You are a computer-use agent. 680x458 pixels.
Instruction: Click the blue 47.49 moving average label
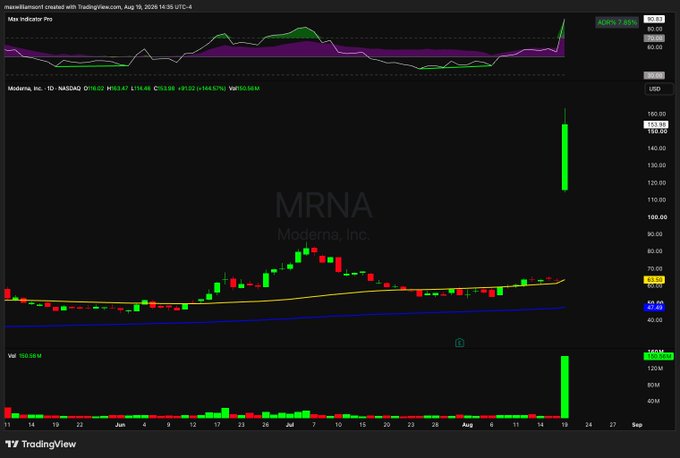[654, 308]
